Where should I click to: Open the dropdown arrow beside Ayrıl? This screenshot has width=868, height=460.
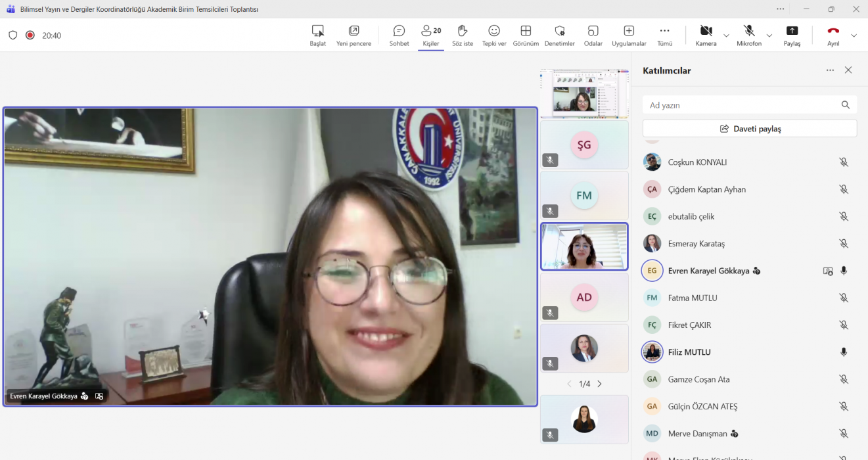(854, 35)
